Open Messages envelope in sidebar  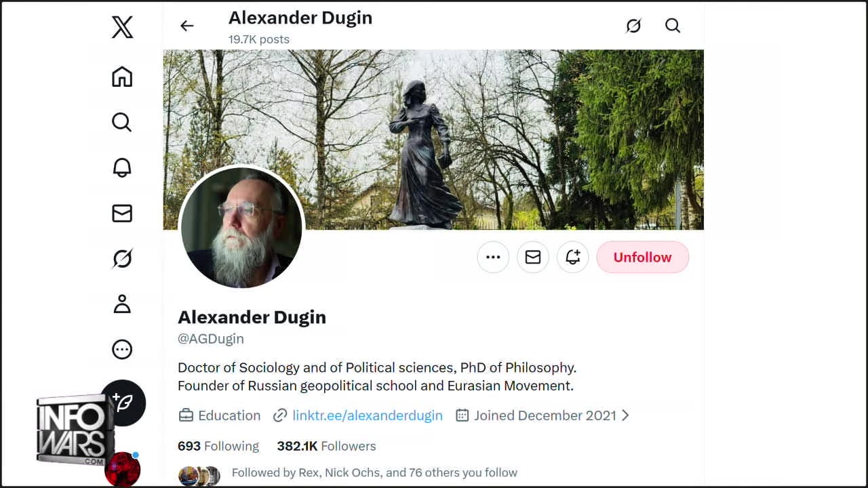pyautogui.click(x=122, y=213)
